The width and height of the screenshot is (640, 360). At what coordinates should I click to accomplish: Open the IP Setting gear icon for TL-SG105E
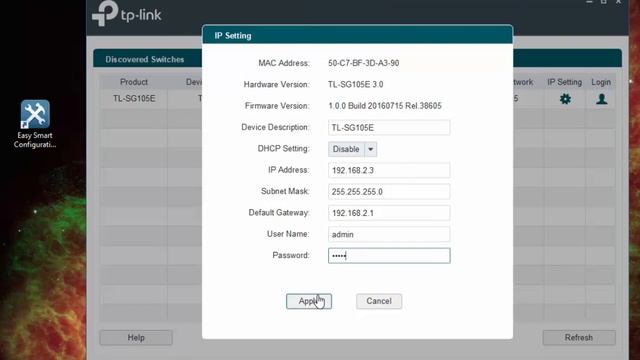point(565,99)
